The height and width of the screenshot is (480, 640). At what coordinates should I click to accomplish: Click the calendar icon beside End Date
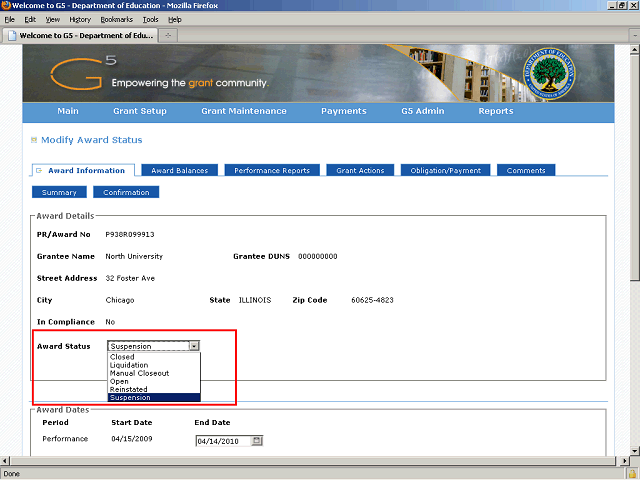click(x=257, y=441)
